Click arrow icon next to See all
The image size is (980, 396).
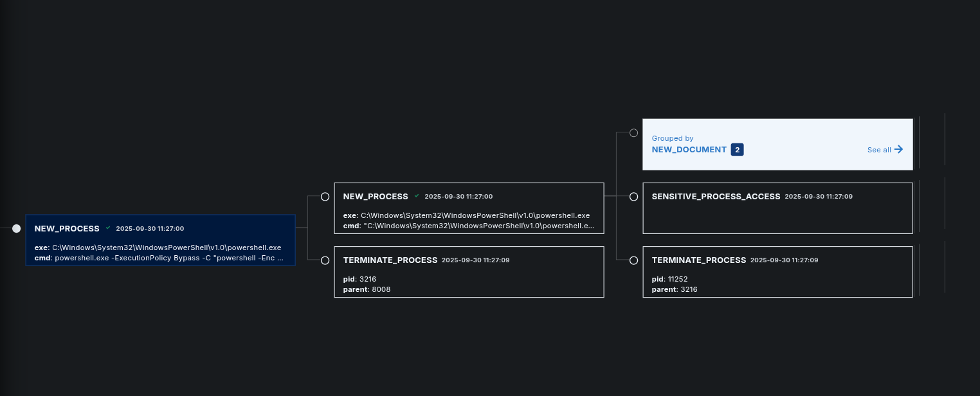[898, 149]
